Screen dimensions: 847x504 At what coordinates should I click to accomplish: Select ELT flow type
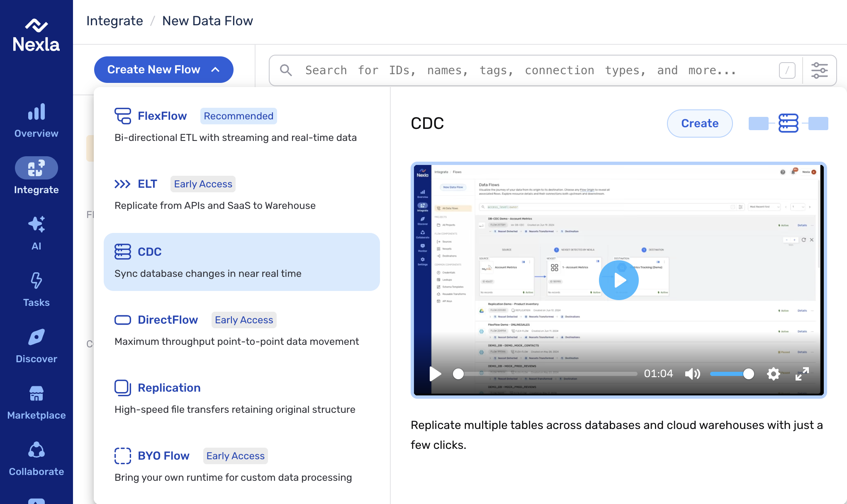click(x=242, y=194)
